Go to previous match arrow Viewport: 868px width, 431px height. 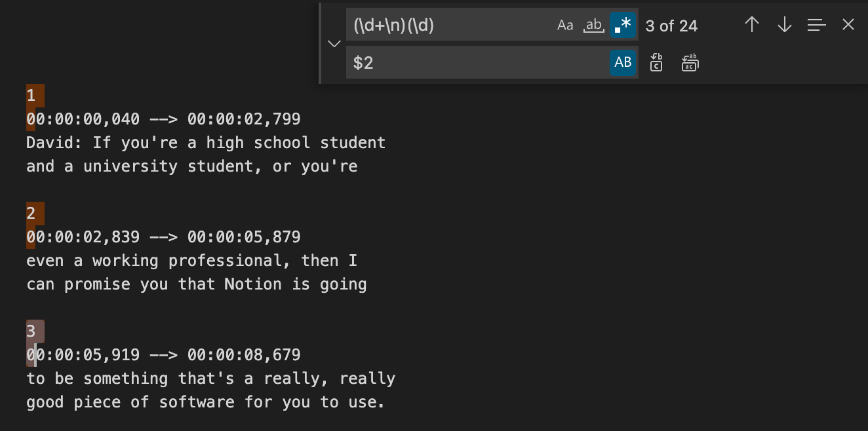752,26
